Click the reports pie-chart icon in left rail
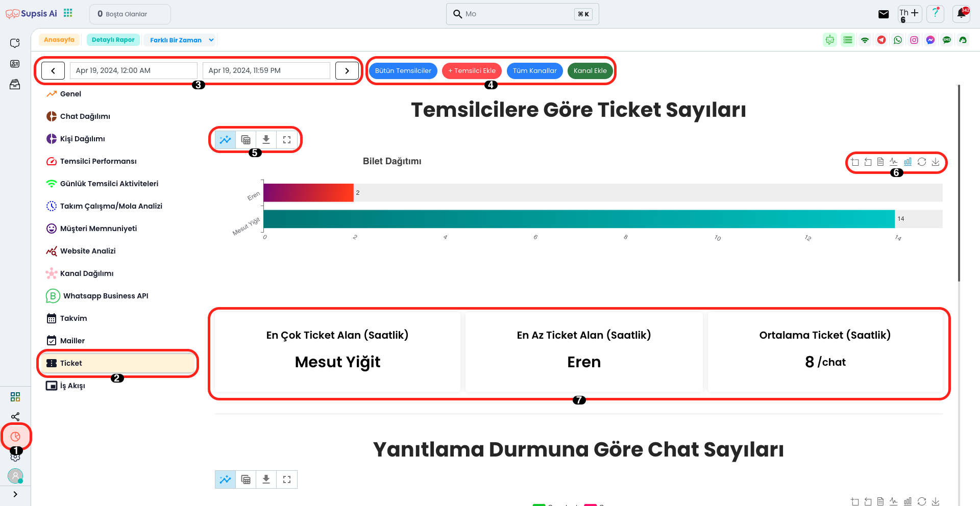Viewport: 980px width, 506px height. point(15,437)
